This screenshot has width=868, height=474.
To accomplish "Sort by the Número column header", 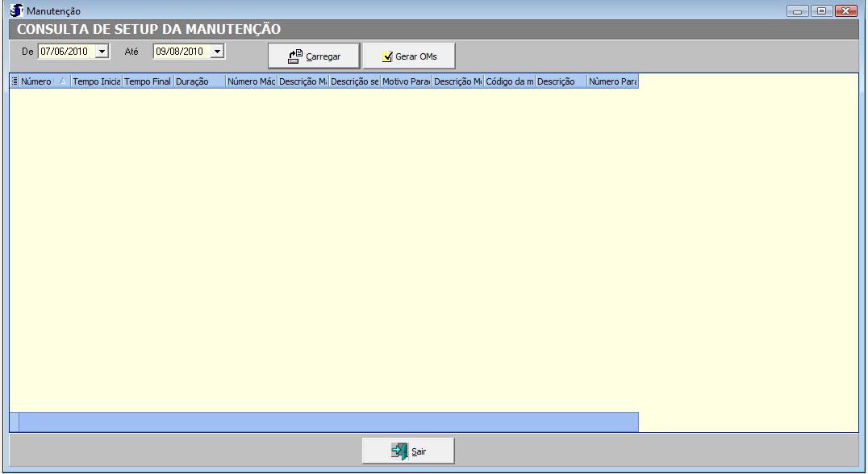I will pos(37,81).
